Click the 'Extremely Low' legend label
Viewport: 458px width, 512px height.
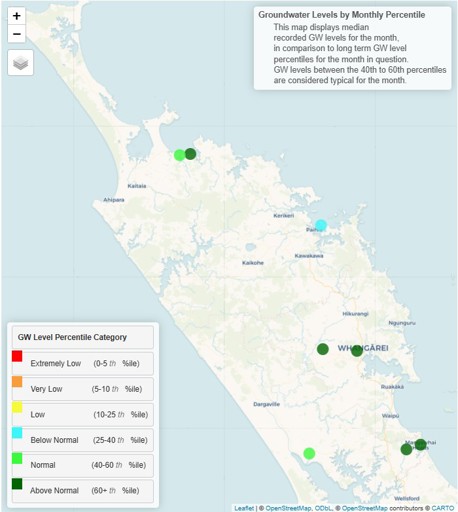[56, 363]
